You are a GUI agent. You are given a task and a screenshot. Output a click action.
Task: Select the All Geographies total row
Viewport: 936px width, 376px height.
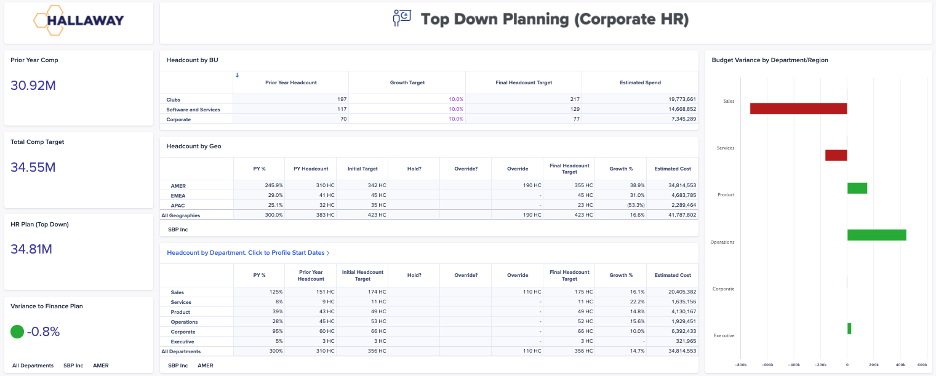429,215
